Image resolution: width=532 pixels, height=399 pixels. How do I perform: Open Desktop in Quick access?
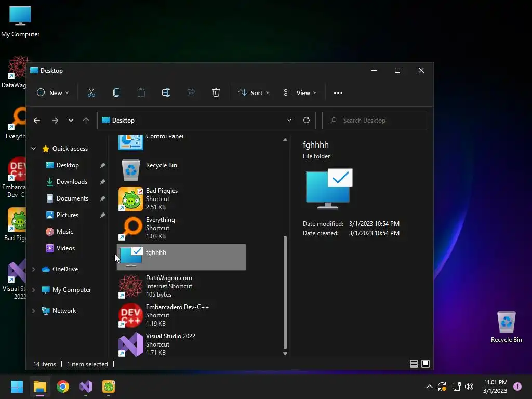tap(68, 165)
